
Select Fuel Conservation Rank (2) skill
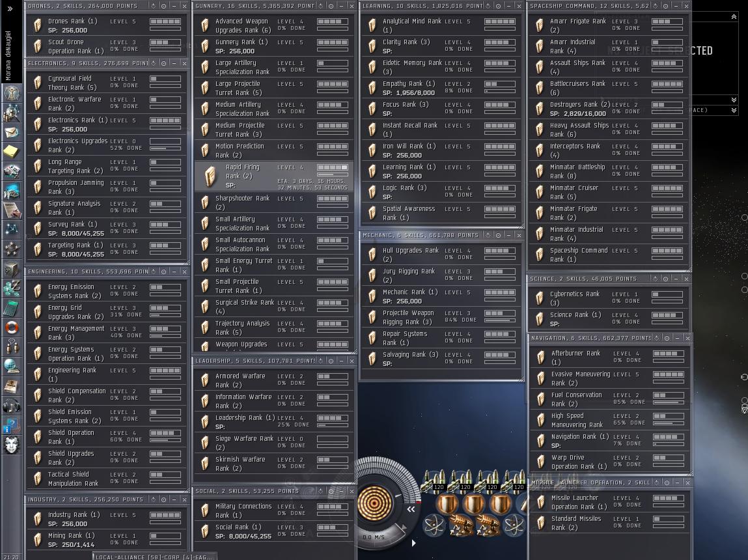(609, 399)
